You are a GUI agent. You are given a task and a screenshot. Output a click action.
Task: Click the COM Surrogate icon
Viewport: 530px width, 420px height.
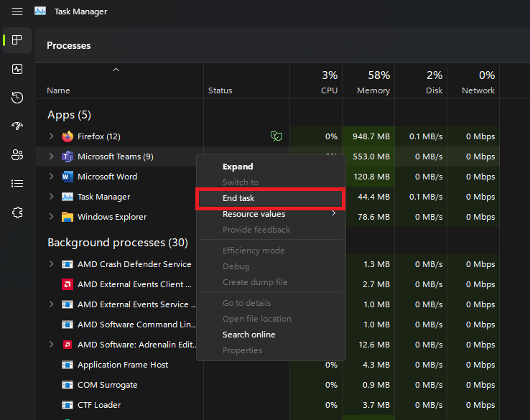point(68,385)
